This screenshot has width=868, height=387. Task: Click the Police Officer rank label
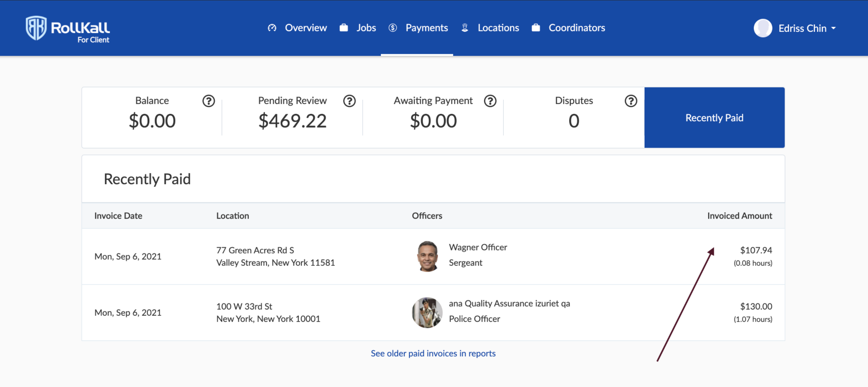[x=474, y=319]
